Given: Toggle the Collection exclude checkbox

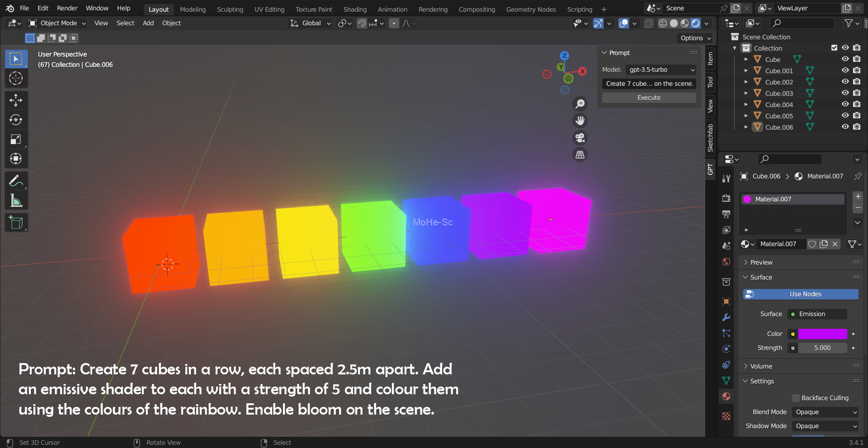Looking at the screenshot, I should click(x=834, y=48).
